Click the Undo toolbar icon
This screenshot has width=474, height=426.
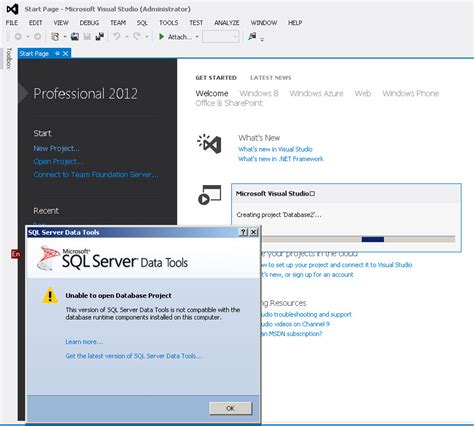click(x=117, y=36)
